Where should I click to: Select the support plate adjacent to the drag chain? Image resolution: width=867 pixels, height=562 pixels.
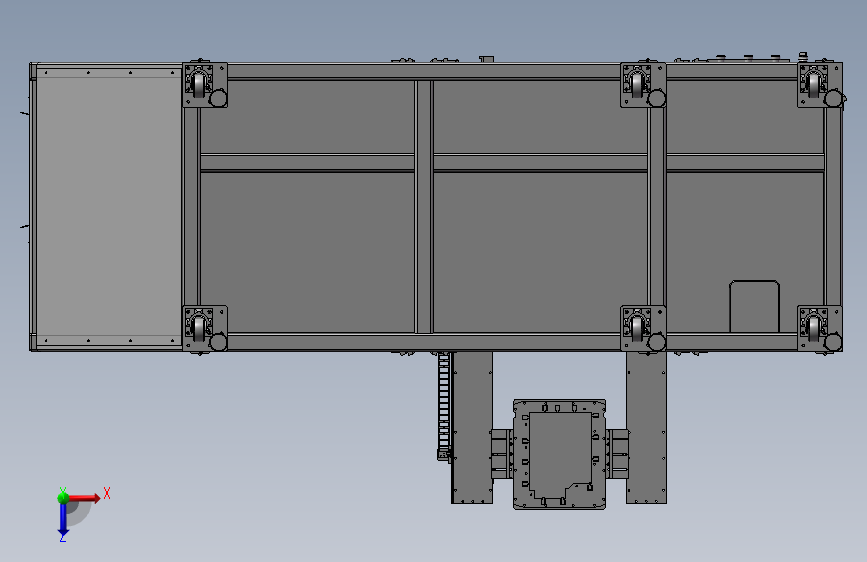pyautogui.click(x=472, y=428)
